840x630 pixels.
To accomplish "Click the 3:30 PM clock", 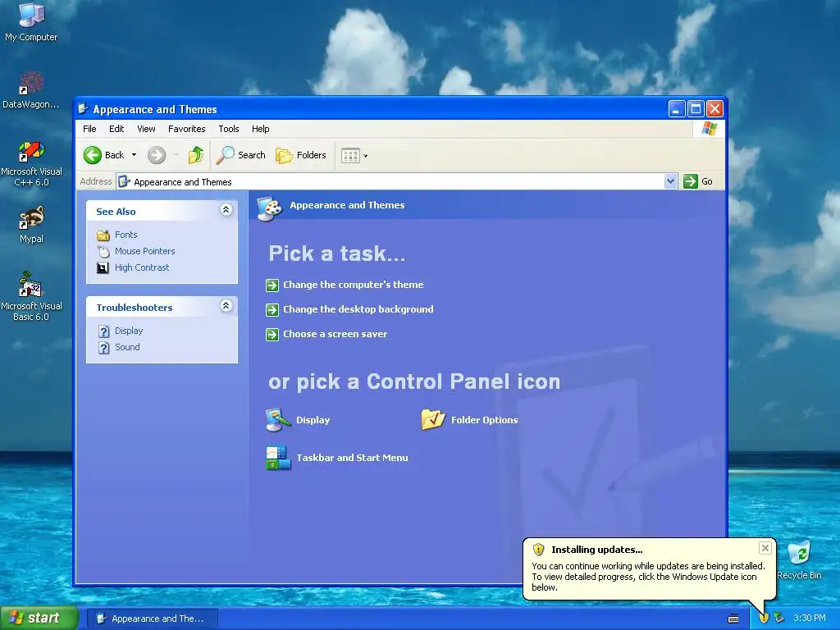I will (x=810, y=618).
